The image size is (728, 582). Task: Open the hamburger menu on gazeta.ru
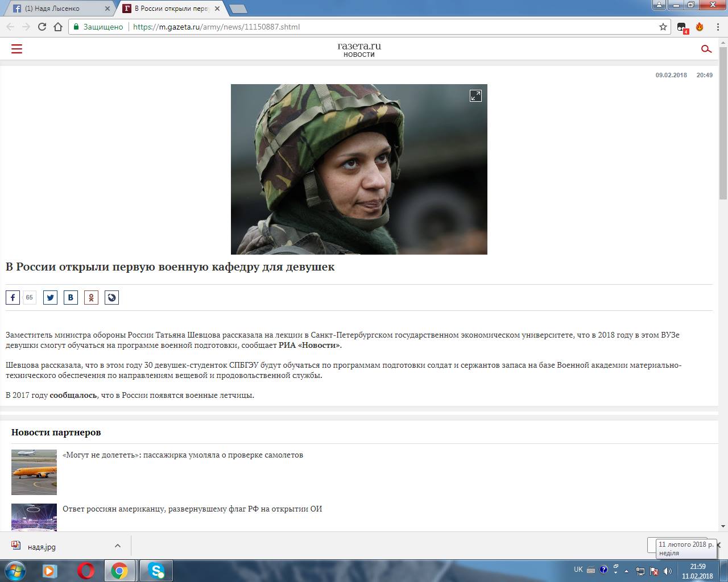tap(16, 49)
